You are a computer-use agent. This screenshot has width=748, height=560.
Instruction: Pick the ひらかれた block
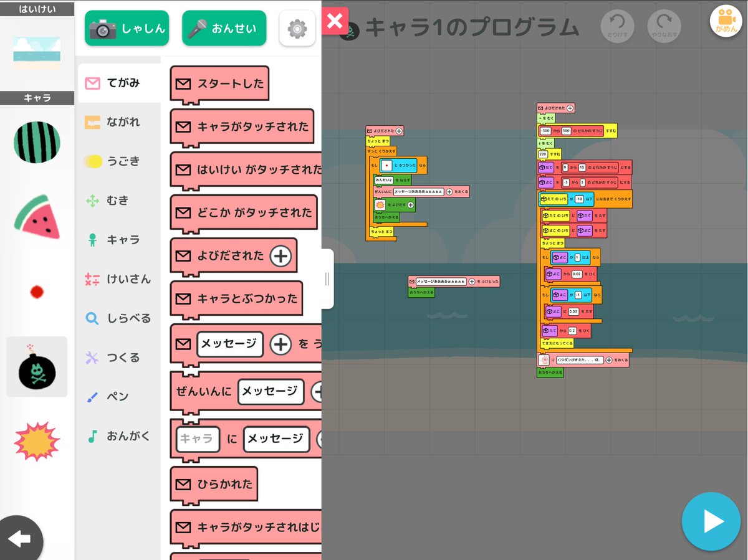tap(214, 484)
